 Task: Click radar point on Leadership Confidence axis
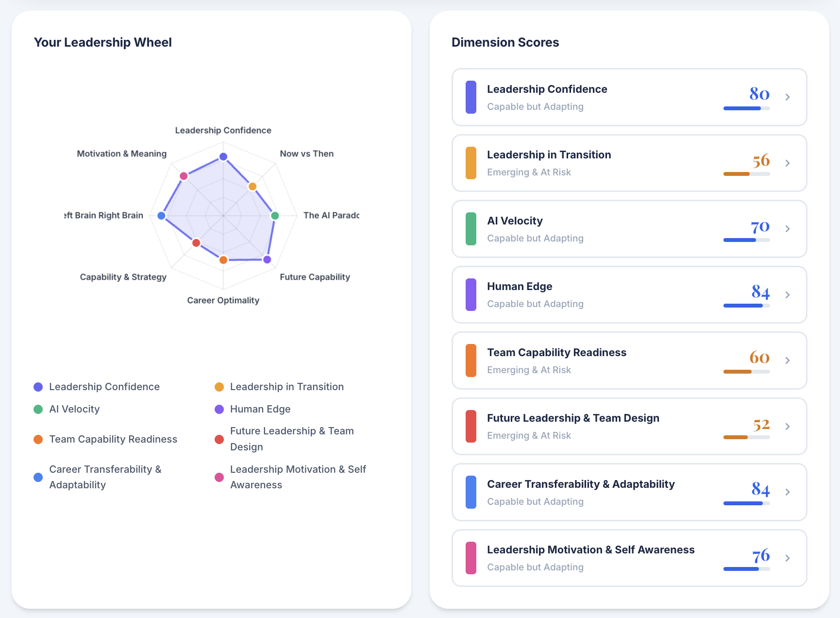223,156
